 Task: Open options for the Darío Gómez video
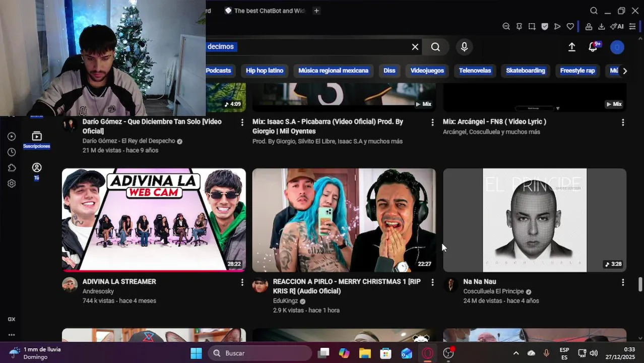point(242,123)
